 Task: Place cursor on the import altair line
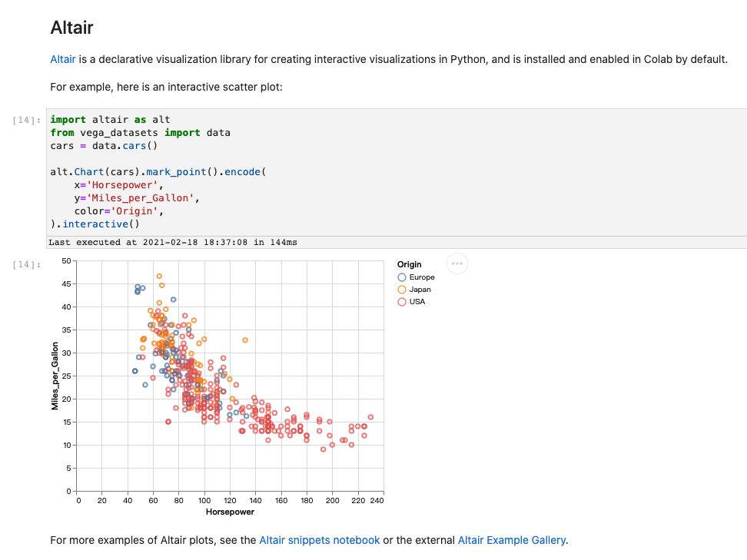tap(110, 120)
